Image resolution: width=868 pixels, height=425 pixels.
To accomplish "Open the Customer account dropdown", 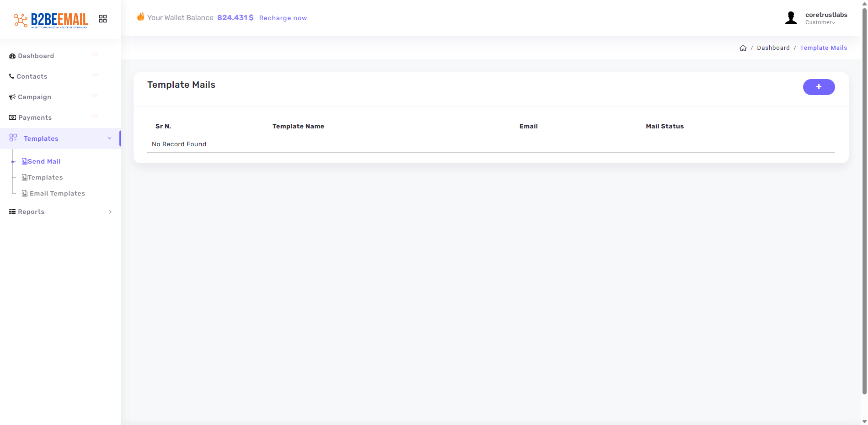I will coord(820,22).
